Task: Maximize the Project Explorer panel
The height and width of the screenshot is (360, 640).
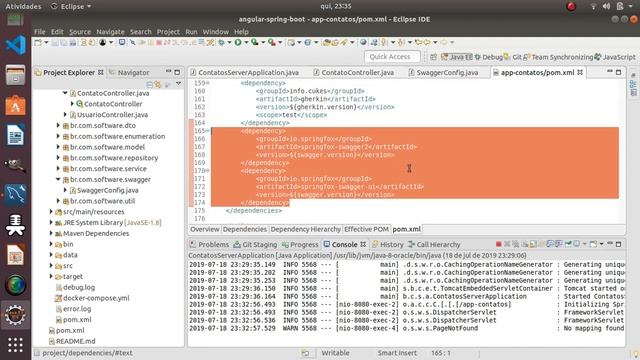Action: 177,72
